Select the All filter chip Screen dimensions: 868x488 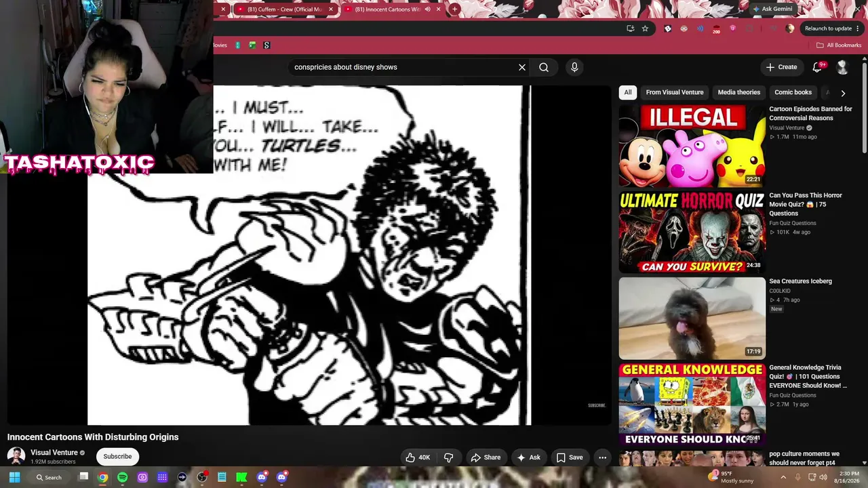(x=628, y=92)
